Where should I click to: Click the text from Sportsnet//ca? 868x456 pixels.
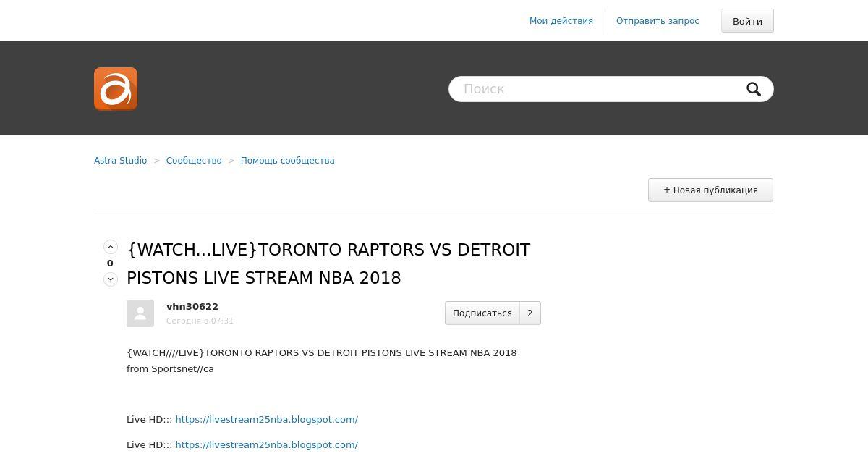(x=170, y=369)
